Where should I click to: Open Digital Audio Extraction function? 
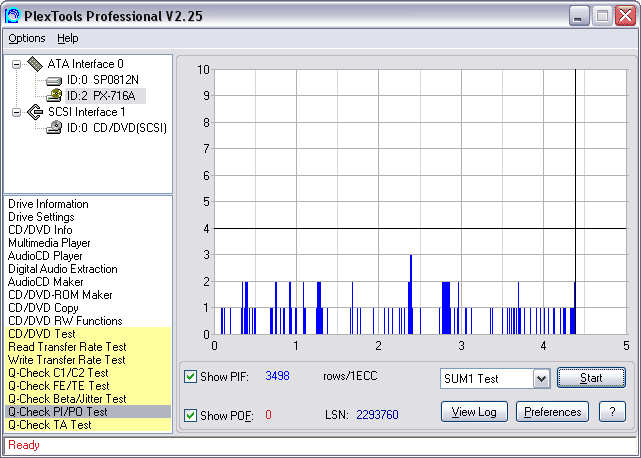pyautogui.click(x=63, y=269)
